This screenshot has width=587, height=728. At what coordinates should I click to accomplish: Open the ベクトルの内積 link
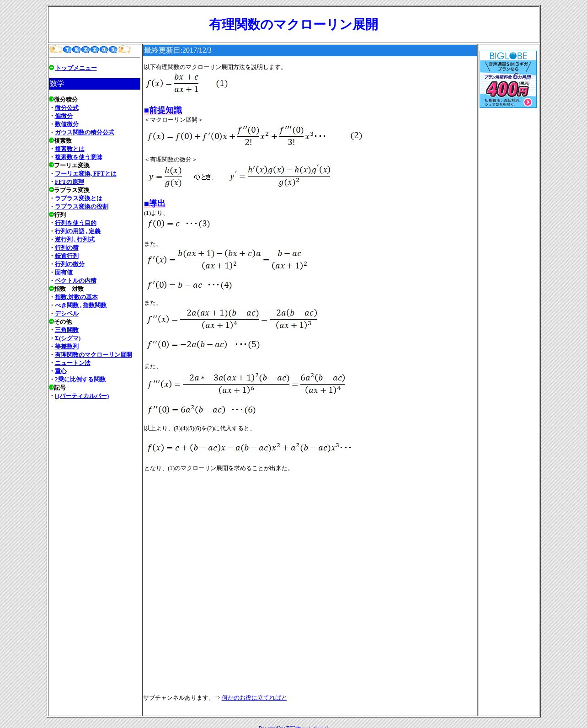75,280
